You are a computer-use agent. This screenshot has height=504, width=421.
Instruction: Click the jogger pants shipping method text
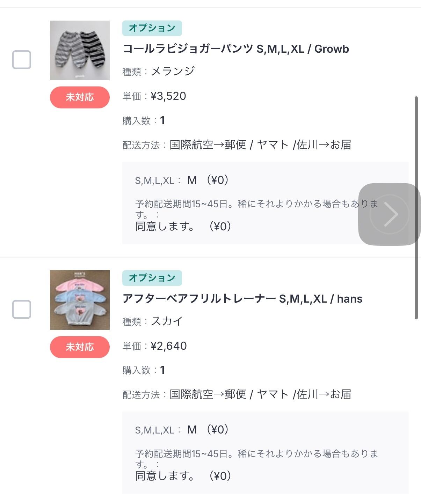pyautogui.click(x=260, y=144)
